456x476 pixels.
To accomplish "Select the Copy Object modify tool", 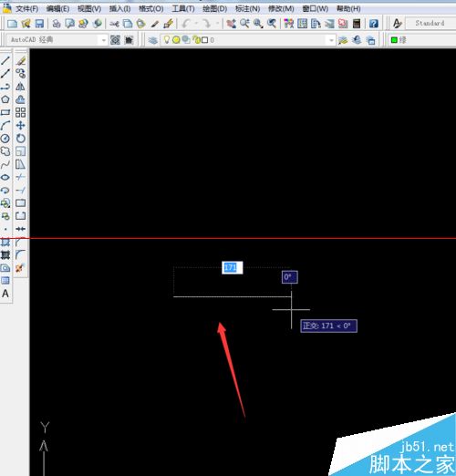I will click(21, 73).
